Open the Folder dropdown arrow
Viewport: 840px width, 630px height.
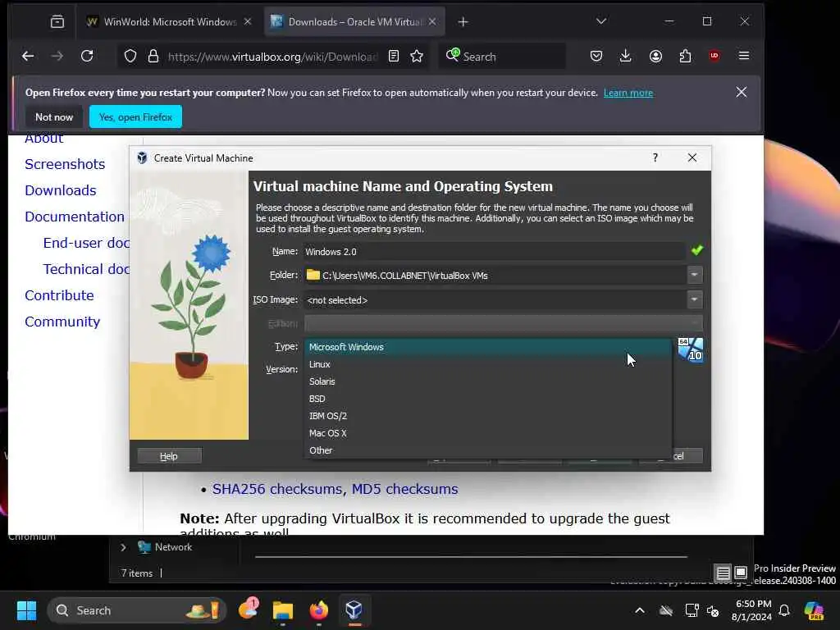(694, 275)
